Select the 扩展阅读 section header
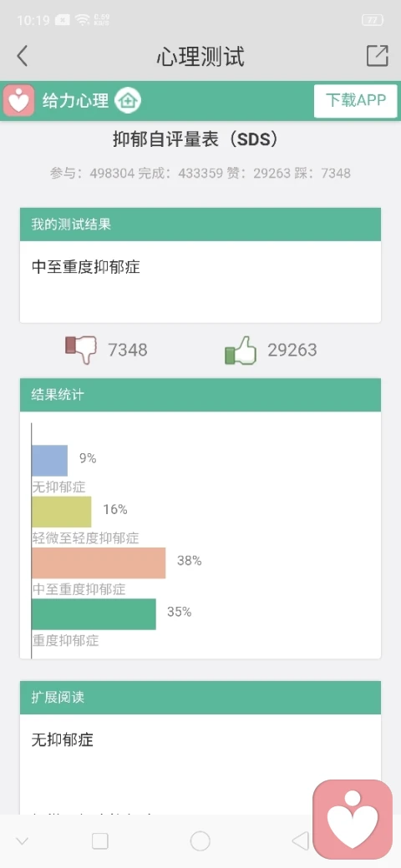This screenshot has height=868, width=401. point(200,698)
